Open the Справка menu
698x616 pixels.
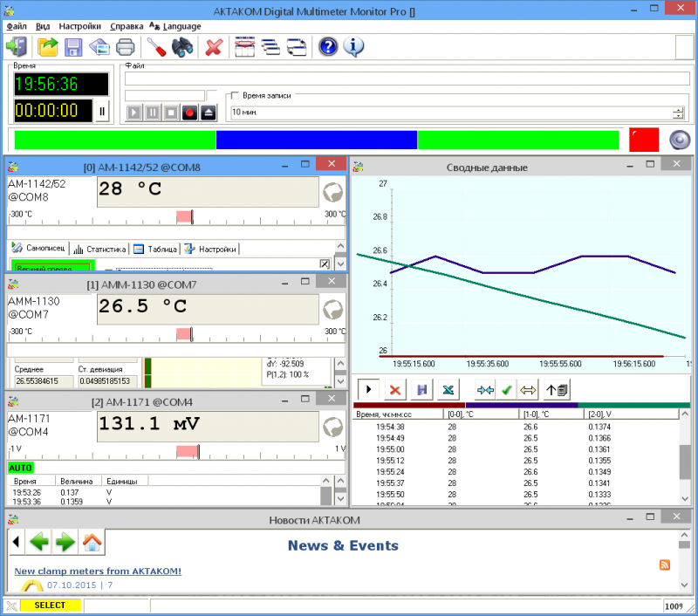click(x=127, y=26)
